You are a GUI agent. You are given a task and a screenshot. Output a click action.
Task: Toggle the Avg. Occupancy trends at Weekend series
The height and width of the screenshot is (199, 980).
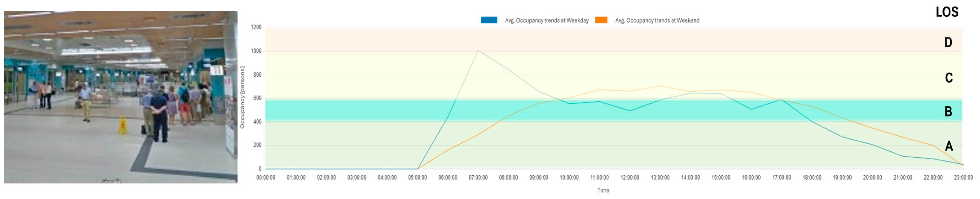coord(657,21)
